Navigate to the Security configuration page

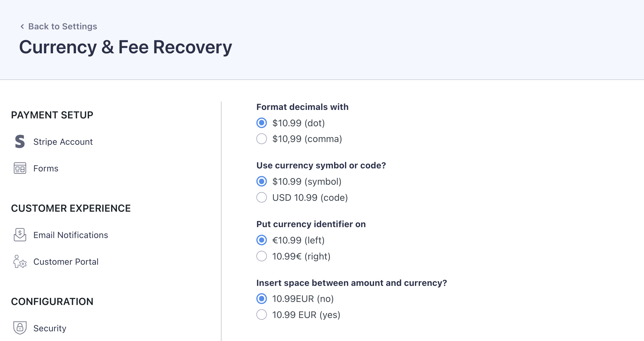(50, 328)
